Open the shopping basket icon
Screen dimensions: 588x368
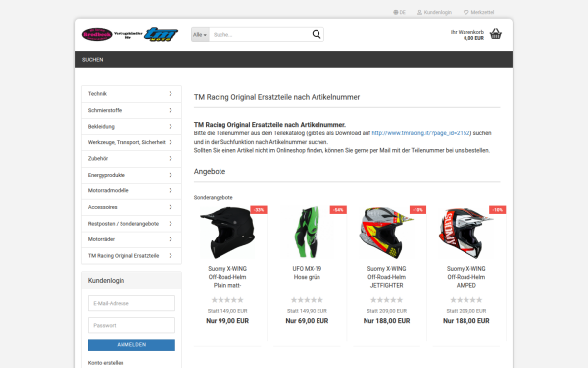coord(495,34)
